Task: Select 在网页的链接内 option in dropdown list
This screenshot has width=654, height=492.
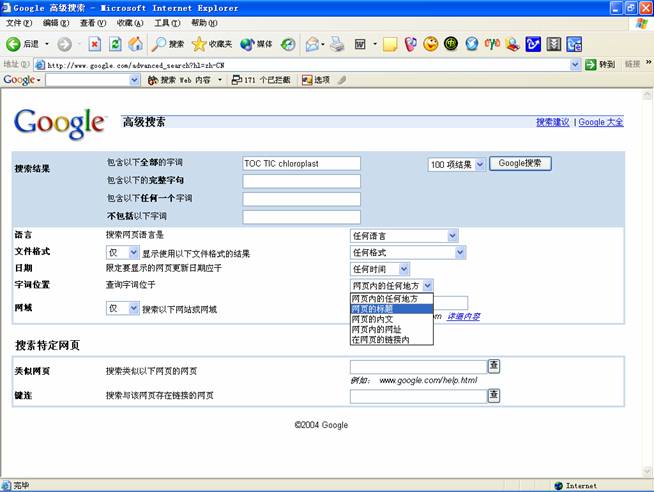Action: tap(392, 340)
